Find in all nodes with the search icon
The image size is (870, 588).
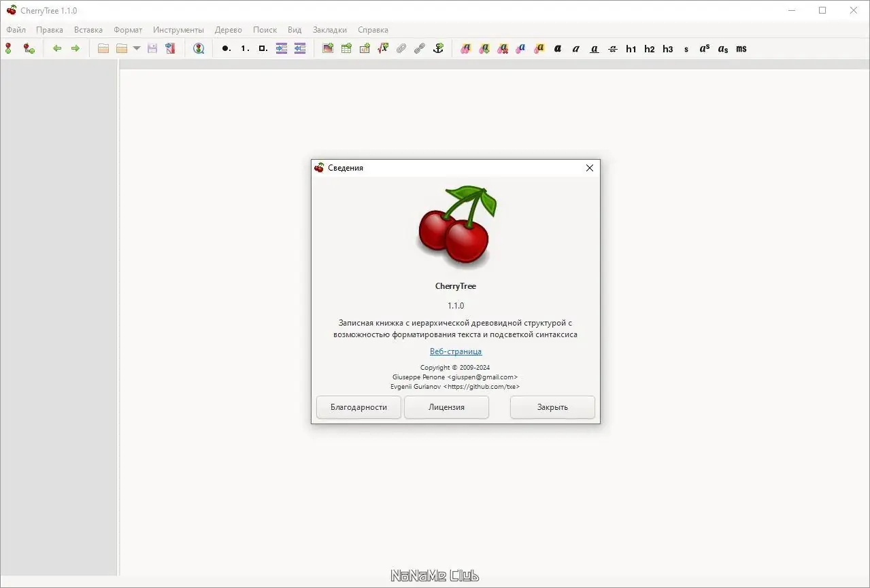click(199, 48)
